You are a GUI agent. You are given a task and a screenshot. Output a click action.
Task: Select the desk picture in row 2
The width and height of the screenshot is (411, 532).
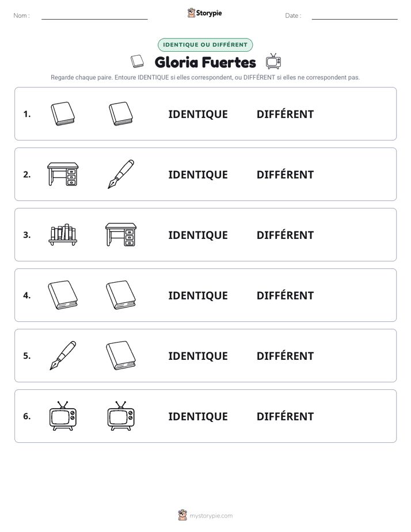[x=63, y=174]
